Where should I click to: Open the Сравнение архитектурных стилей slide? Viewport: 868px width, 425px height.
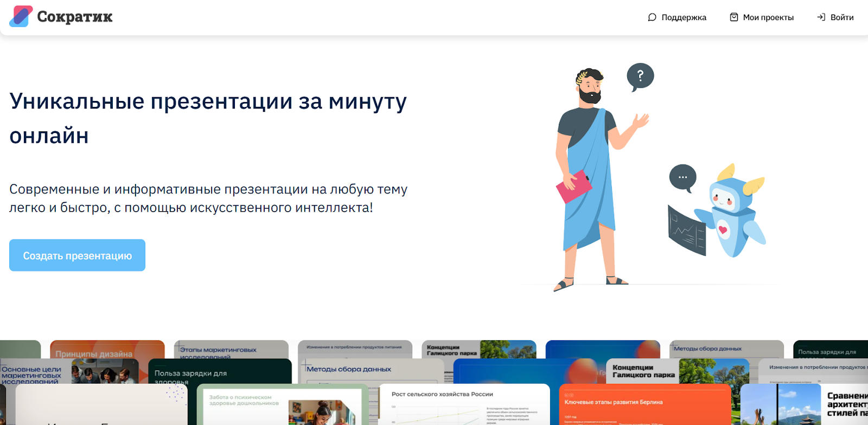805,404
